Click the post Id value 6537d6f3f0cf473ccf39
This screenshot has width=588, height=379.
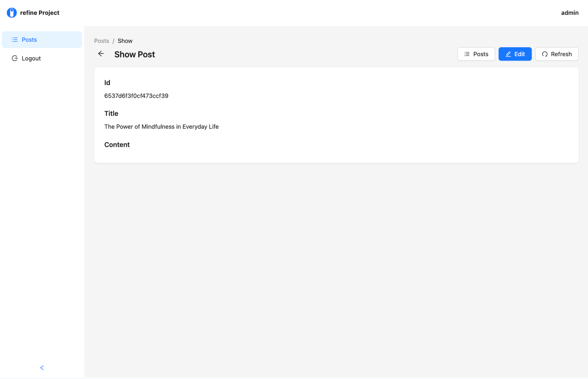(x=136, y=96)
